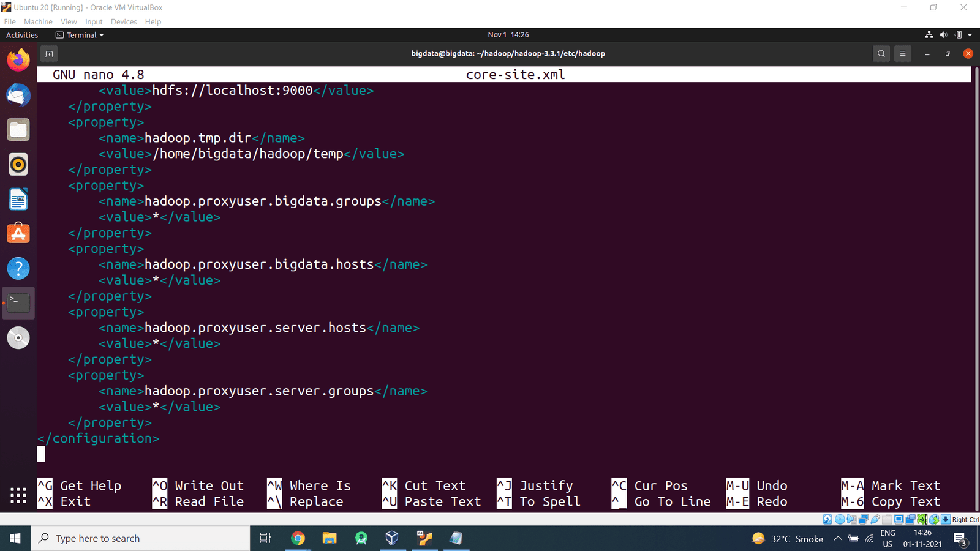Viewport: 980px width, 551px height.
Task: Open the Files app from the dock
Action: pyautogui.click(x=18, y=129)
